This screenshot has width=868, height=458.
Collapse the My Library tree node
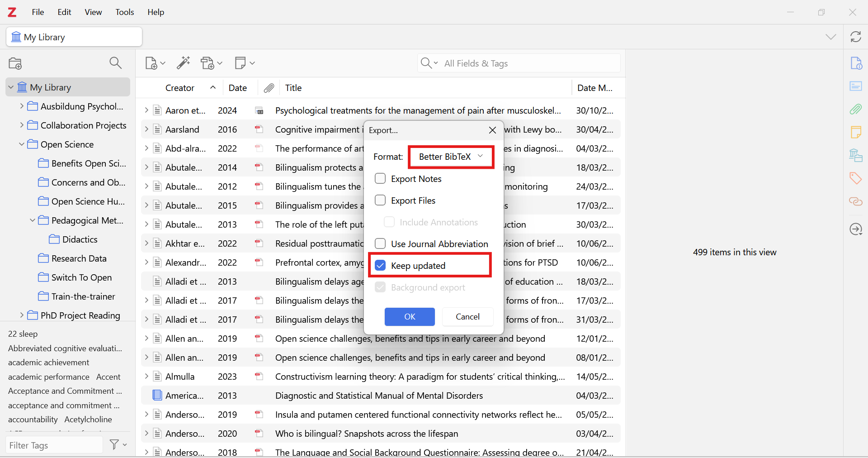click(x=11, y=87)
